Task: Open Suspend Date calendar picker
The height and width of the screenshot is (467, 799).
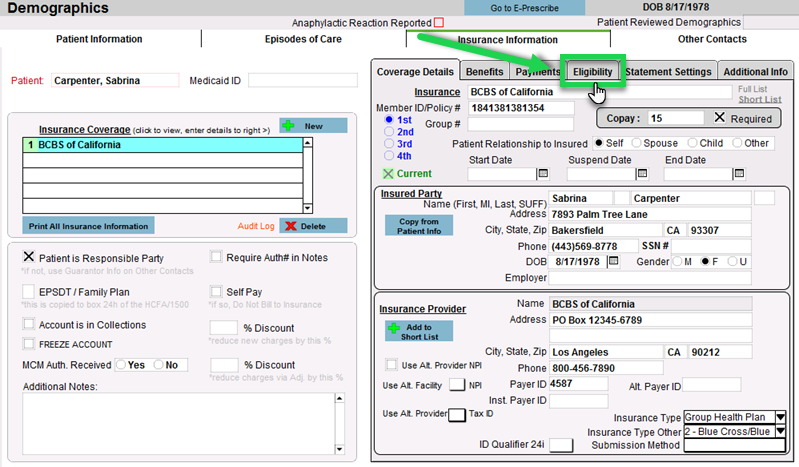Action: [x=642, y=174]
